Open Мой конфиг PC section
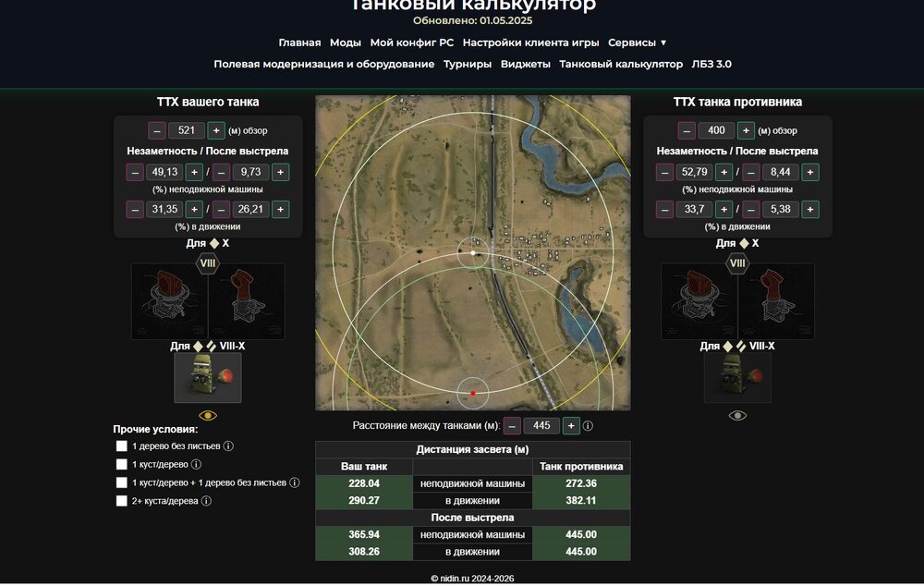Viewport: 924px width, 586px height. point(412,43)
